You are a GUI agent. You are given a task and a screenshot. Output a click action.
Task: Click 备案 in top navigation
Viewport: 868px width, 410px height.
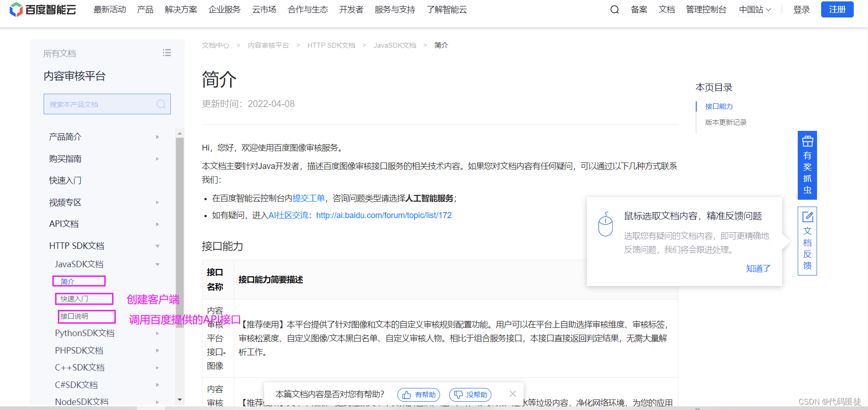(639, 10)
